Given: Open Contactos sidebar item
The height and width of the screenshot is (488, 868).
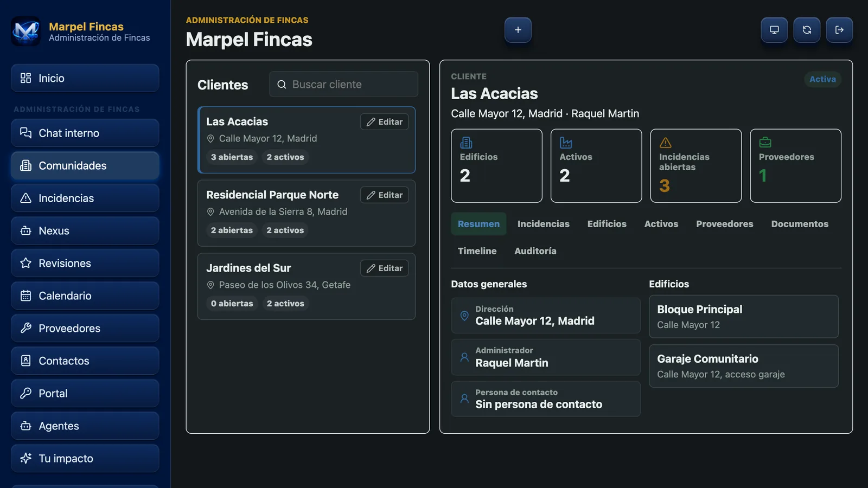Looking at the screenshot, I should coord(85,361).
